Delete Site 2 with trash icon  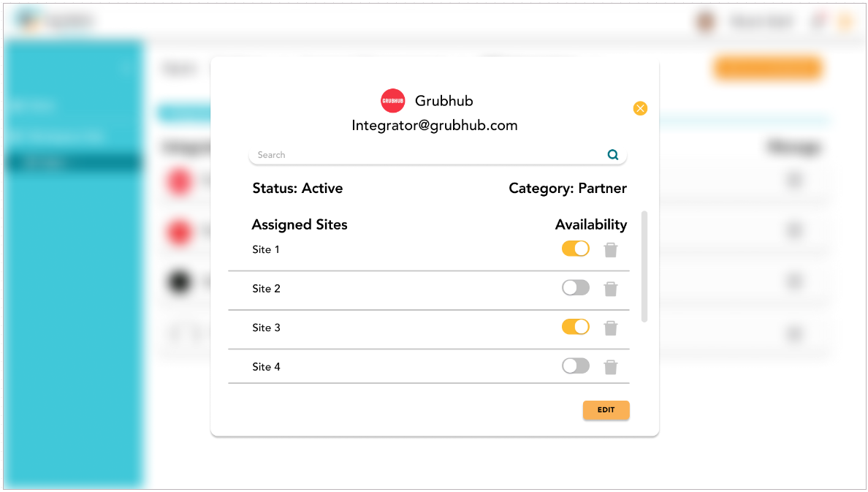tap(611, 289)
